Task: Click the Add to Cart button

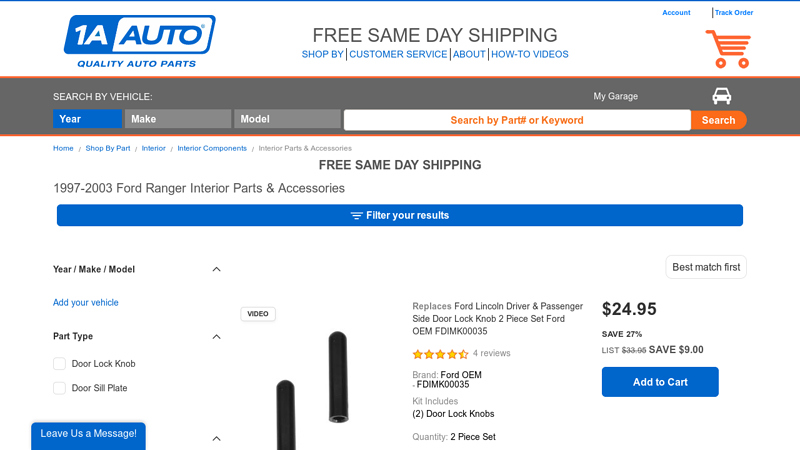Action: [660, 382]
